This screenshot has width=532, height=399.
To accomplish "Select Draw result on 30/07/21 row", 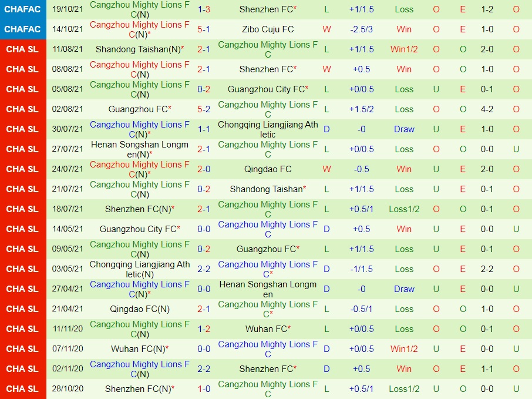I will tap(404, 129).
